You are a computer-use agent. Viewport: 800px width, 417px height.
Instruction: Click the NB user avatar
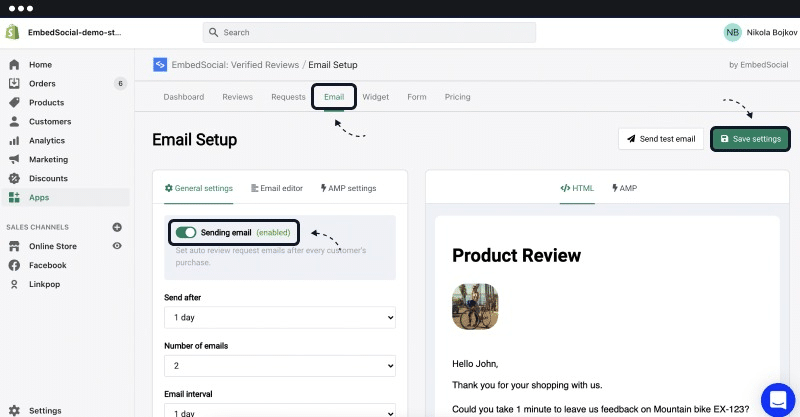733,32
